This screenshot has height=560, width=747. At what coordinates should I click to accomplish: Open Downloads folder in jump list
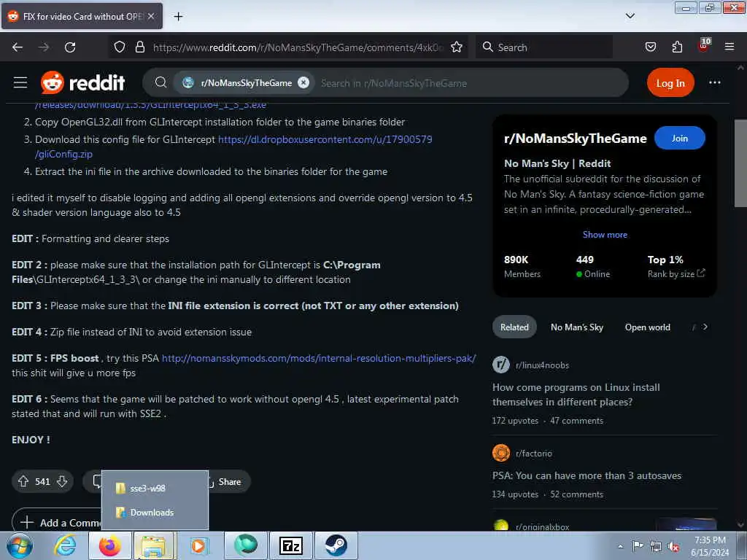pos(155,513)
